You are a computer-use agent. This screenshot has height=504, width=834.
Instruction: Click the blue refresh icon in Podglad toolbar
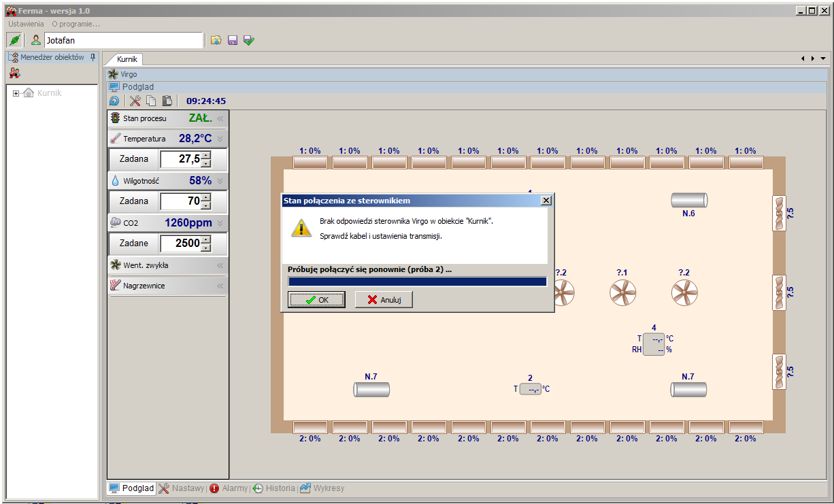coord(114,101)
